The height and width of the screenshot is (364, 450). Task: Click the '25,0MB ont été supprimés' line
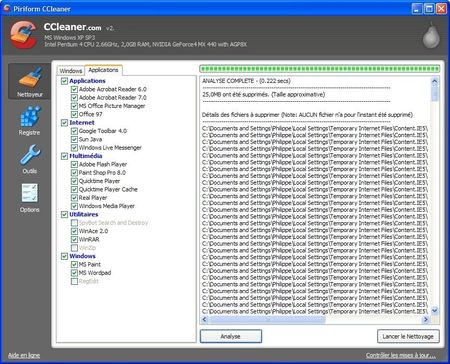coord(263,95)
